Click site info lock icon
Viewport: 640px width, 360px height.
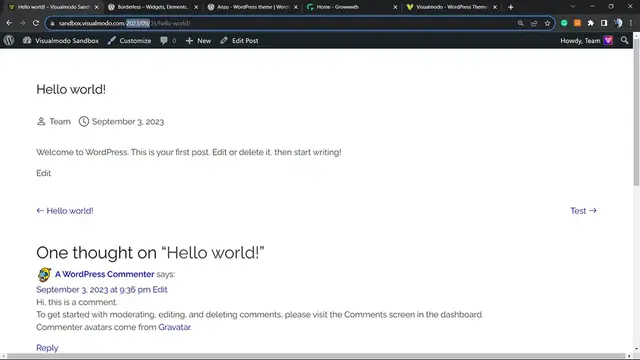pyautogui.click(x=52, y=23)
